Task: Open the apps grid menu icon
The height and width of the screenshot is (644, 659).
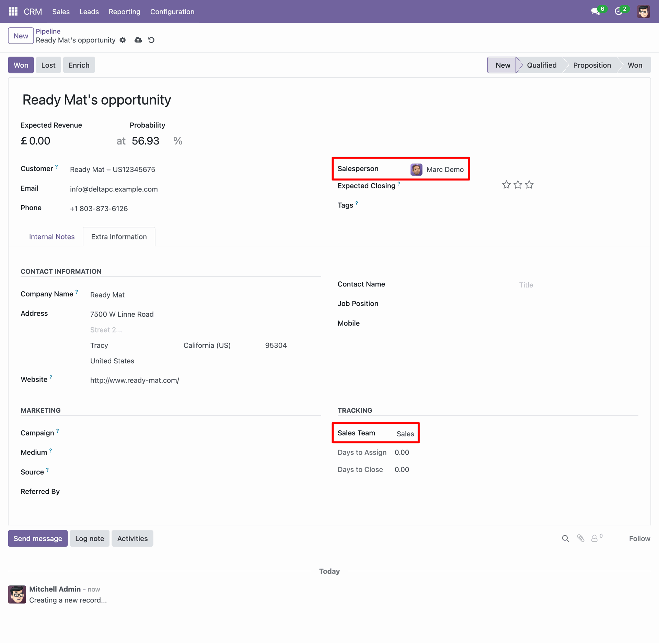Action: click(x=13, y=12)
